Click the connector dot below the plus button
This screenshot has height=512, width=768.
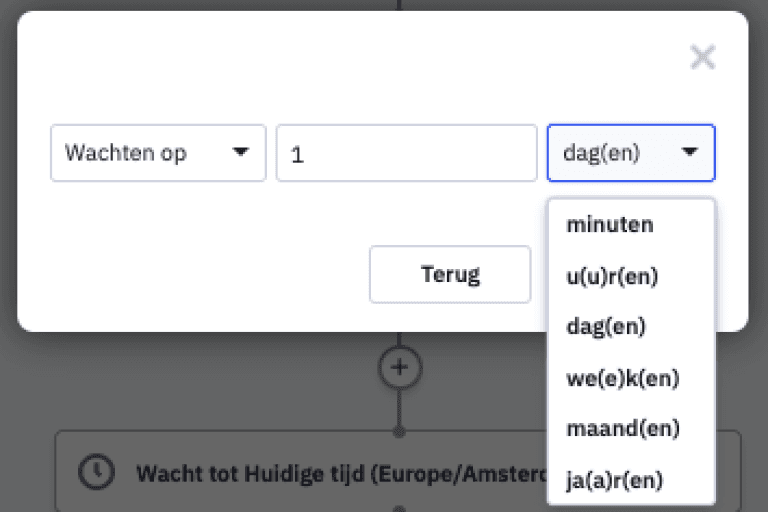[x=399, y=431]
